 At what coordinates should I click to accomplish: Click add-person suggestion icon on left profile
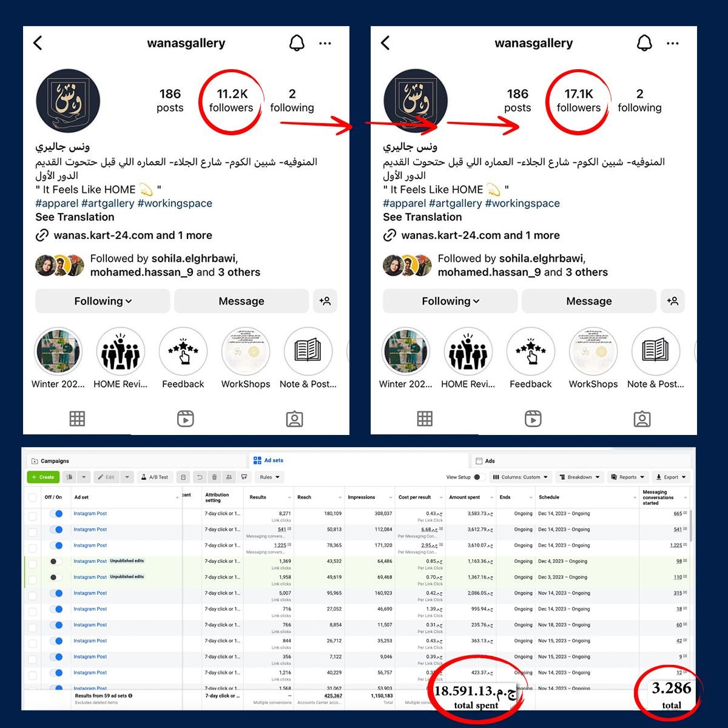pyautogui.click(x=325, y=301)
